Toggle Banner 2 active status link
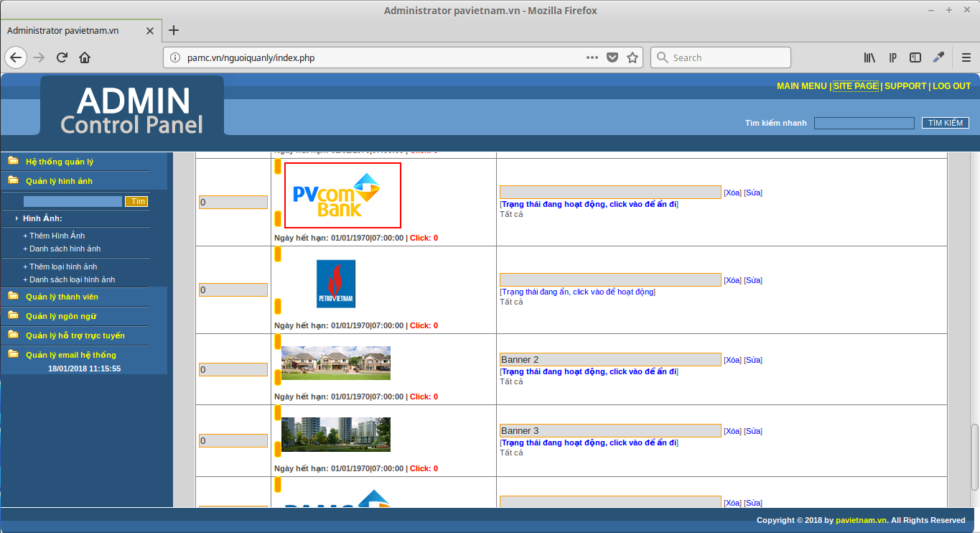Viewport: 980px width, 533px height. click(x=589, y=371)
